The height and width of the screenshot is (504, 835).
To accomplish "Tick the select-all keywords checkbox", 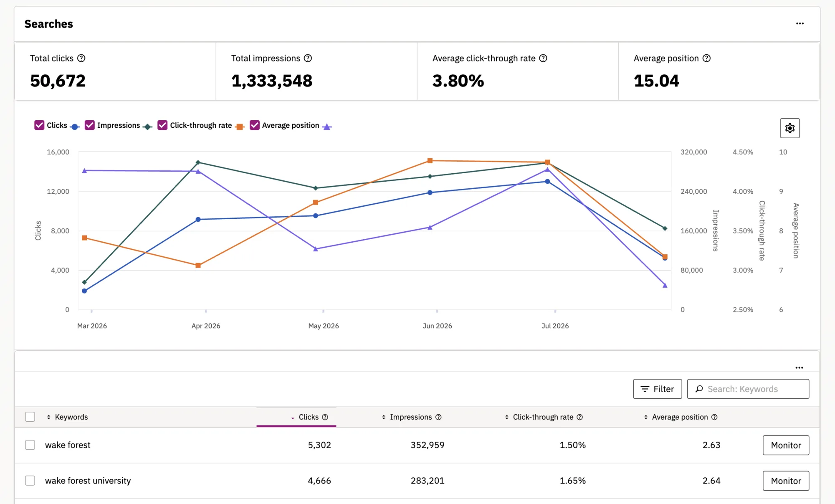I will [30, 417].
